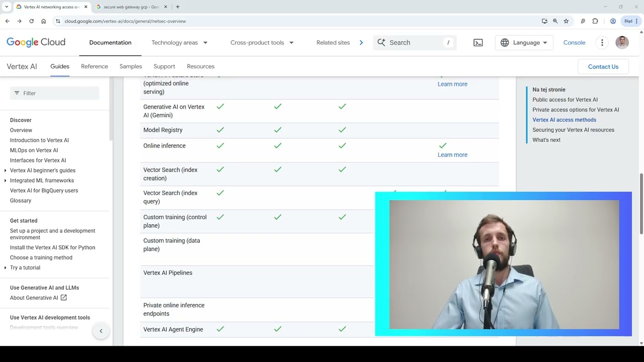The width and height of the screenshot is (644, 362).
Task: Switch to the Resources tab
Action: [x=201, y=66]
